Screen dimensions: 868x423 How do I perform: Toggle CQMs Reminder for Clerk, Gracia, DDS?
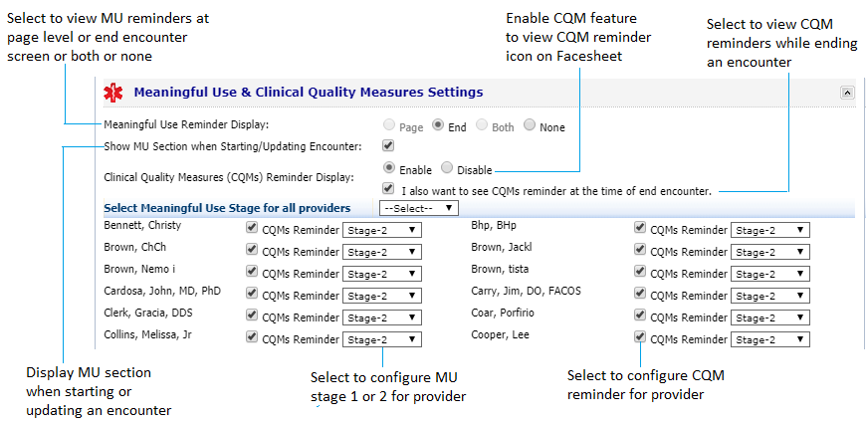point(251,316)
